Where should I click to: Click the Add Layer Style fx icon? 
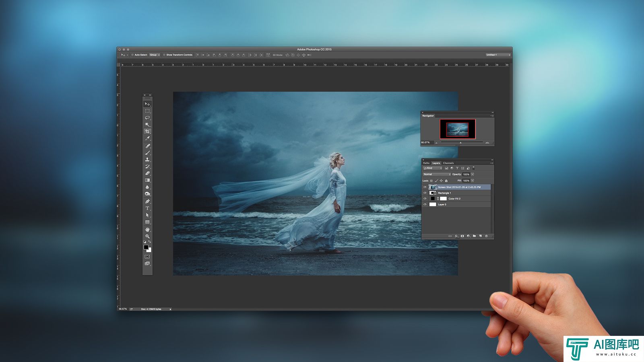tap(456, 236)
